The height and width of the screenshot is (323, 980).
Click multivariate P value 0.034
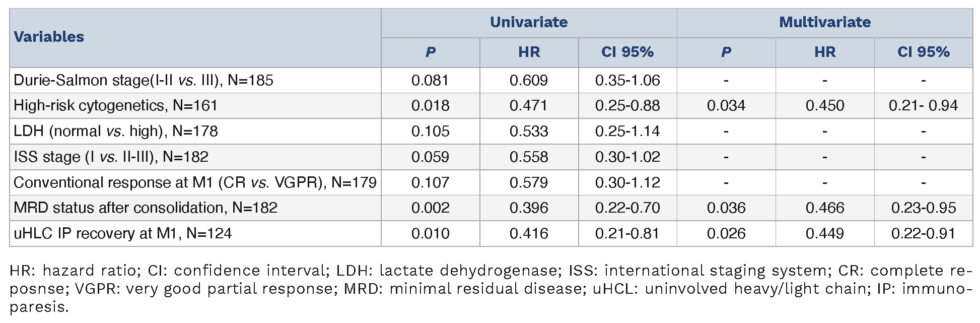[726, 105]
